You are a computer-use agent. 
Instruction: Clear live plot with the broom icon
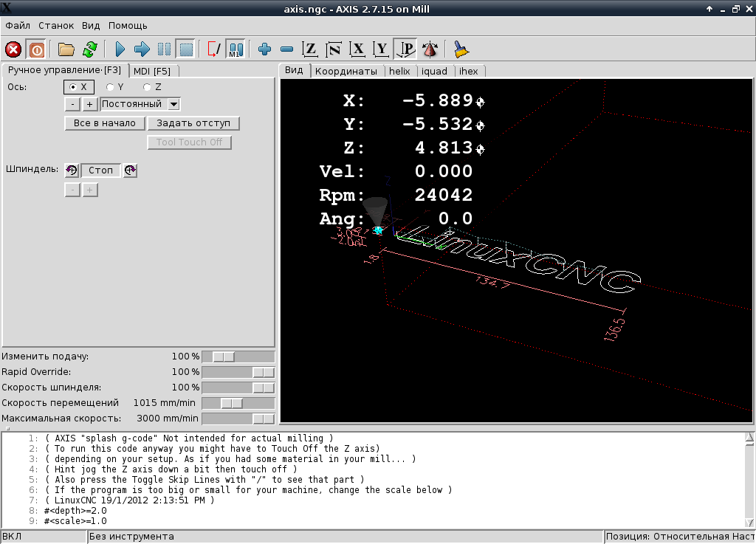point(461,49)
